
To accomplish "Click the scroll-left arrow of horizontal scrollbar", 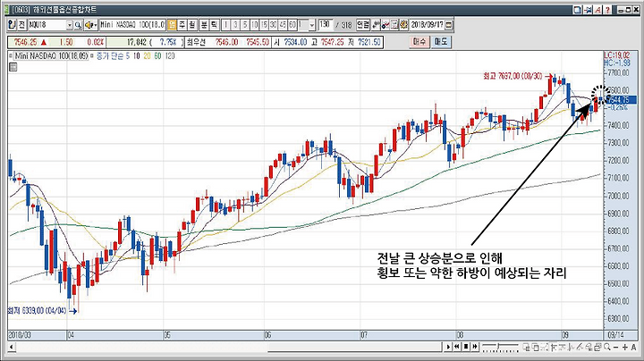I will coord(12,347).
